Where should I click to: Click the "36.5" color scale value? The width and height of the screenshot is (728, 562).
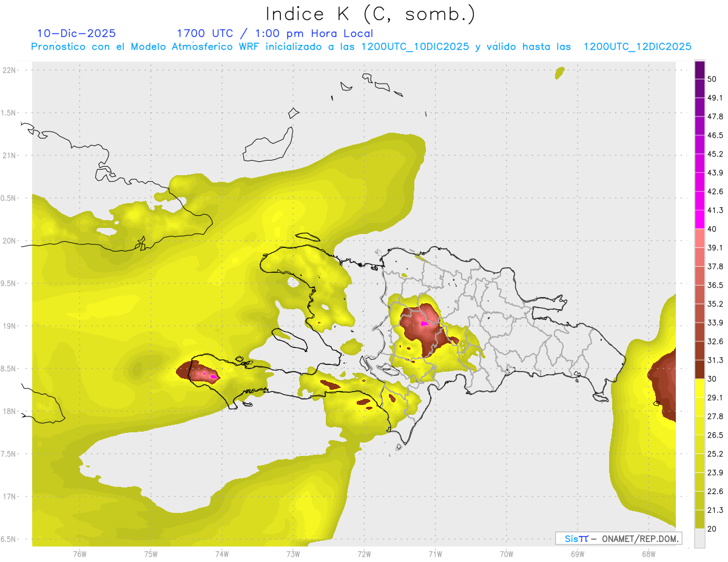tap(716, 285)
